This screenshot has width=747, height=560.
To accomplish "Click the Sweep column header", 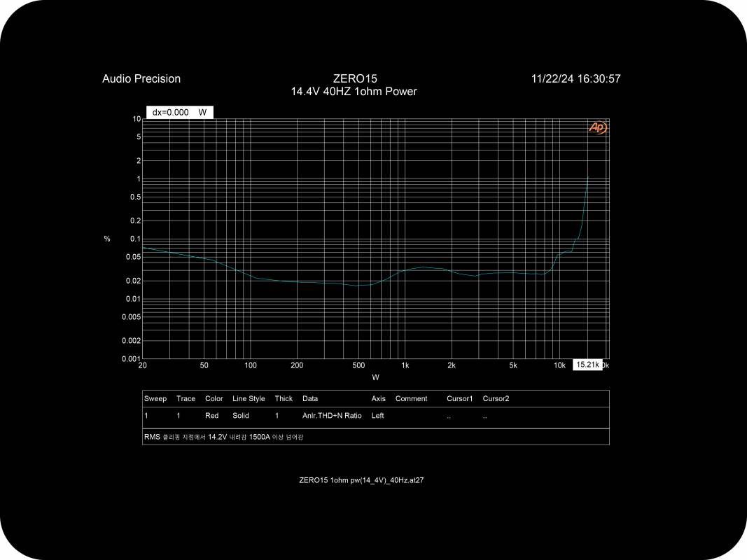I will [155, 398].
